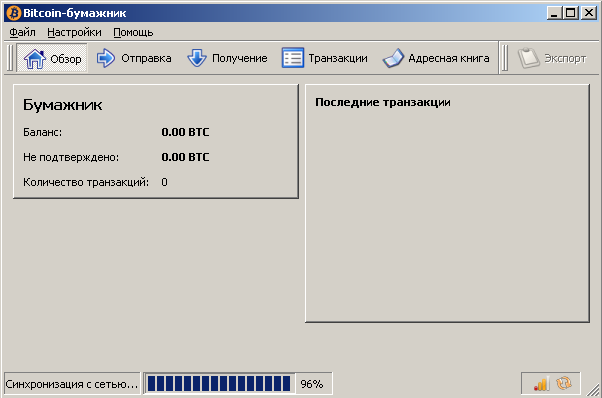Screen dimensions: 602x398
Task: Open the Помощь menu
Action: (x=133, y=33)
